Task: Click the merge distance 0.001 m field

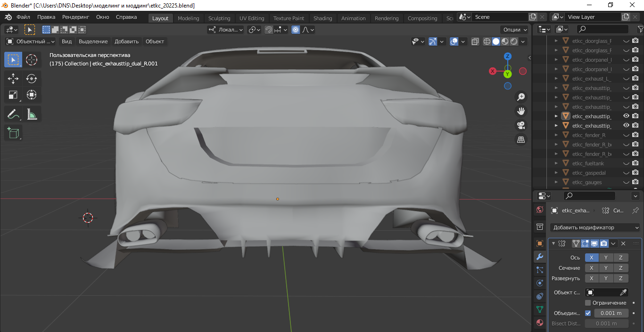Action: click(x=611, y=313)
